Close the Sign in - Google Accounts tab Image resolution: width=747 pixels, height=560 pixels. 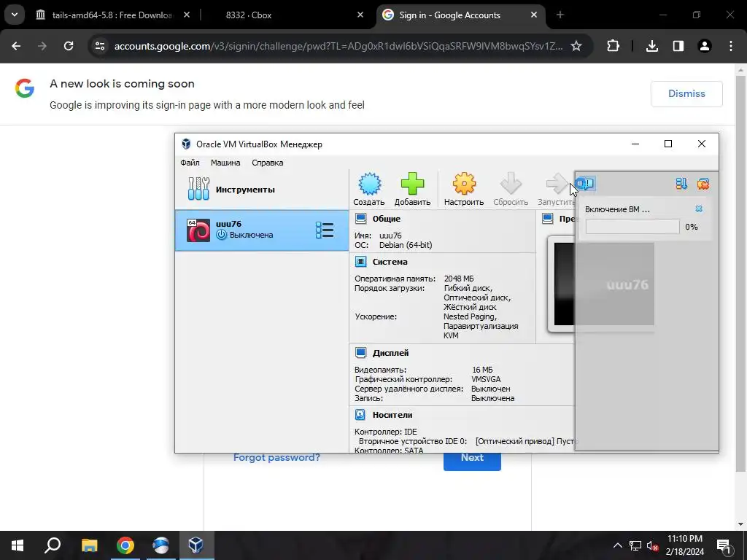click(x=533, y=15)
